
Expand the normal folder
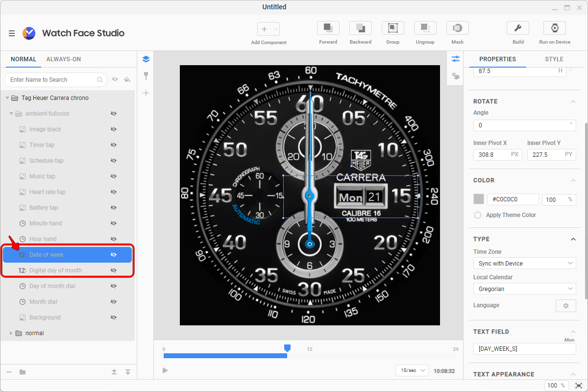click(11, 333)
